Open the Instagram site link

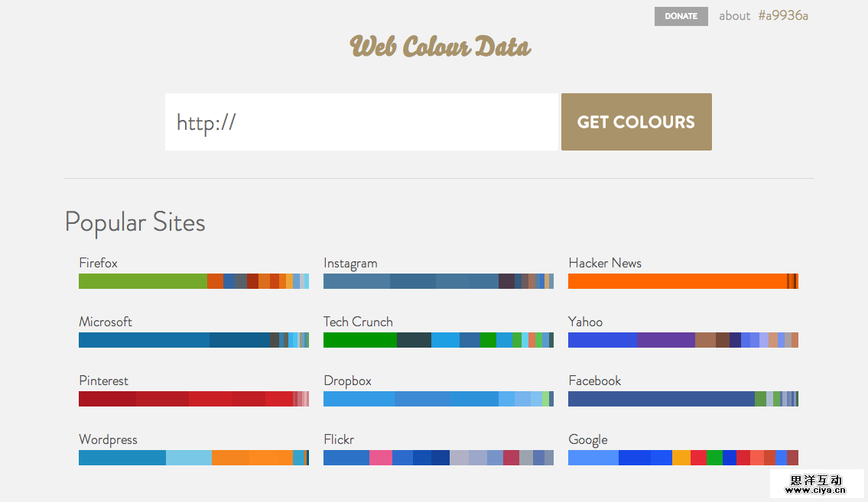click(x=350, y=264)
